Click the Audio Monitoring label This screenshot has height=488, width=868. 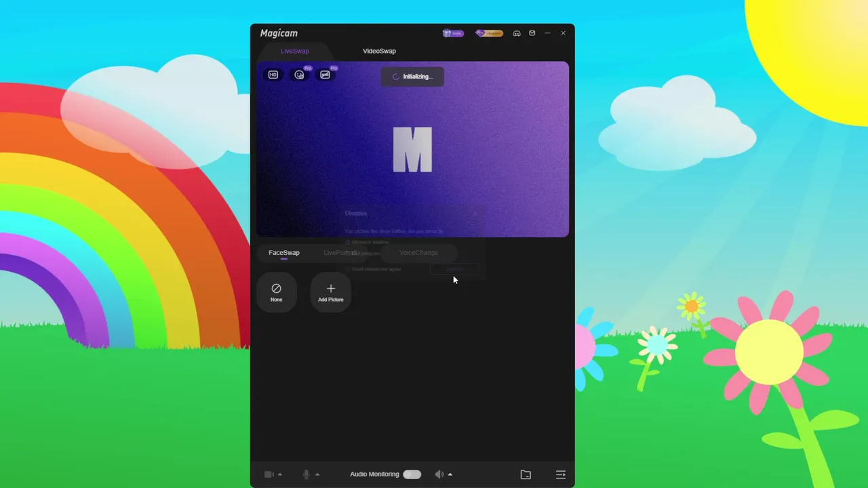click(x=374, y=474)
